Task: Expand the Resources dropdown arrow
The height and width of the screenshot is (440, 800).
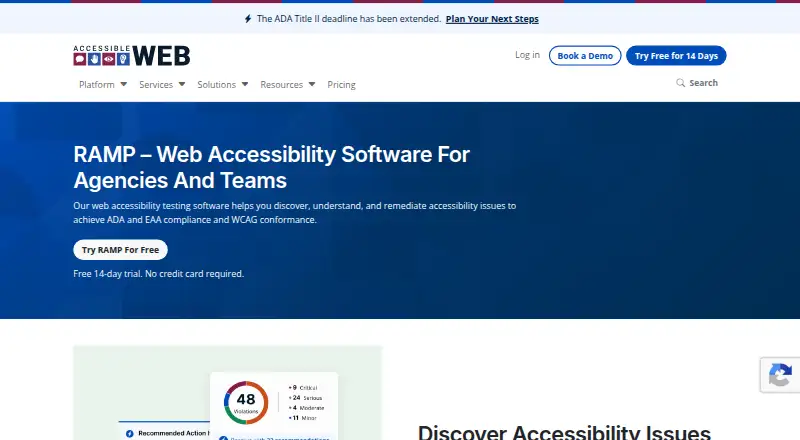Action: click(312, 84)
